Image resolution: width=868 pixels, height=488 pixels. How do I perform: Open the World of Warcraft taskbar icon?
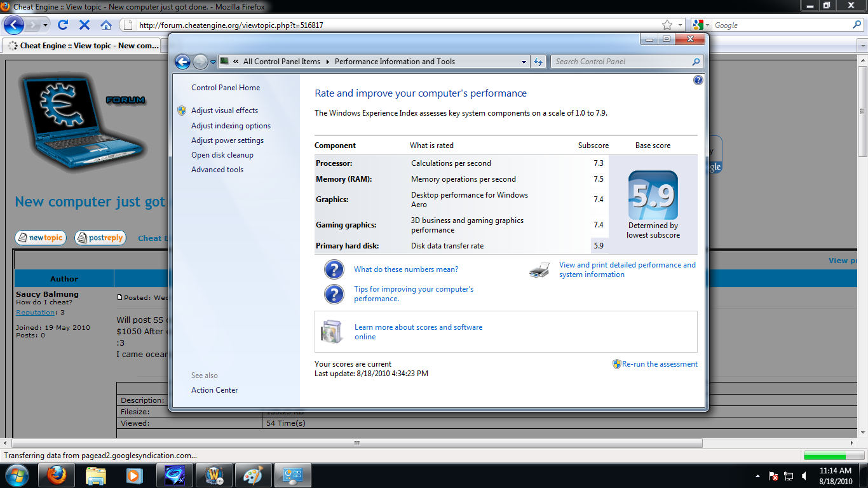[x=214, y=475]
